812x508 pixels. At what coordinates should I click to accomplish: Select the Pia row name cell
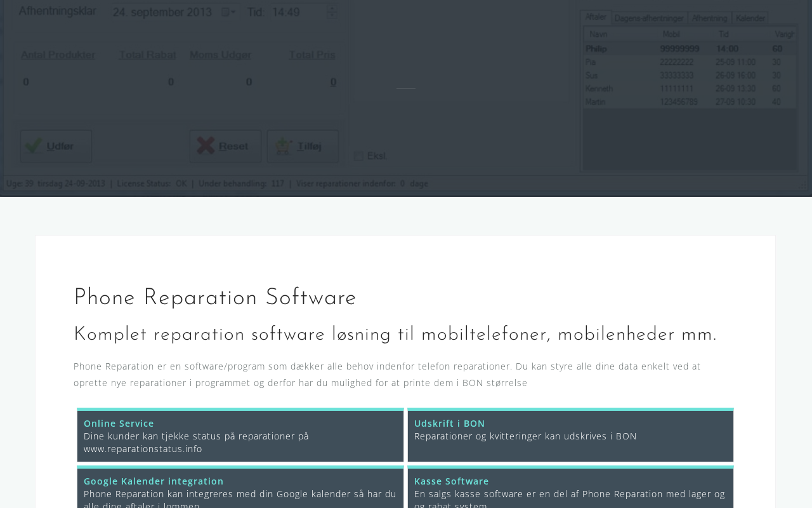(591, 62)
